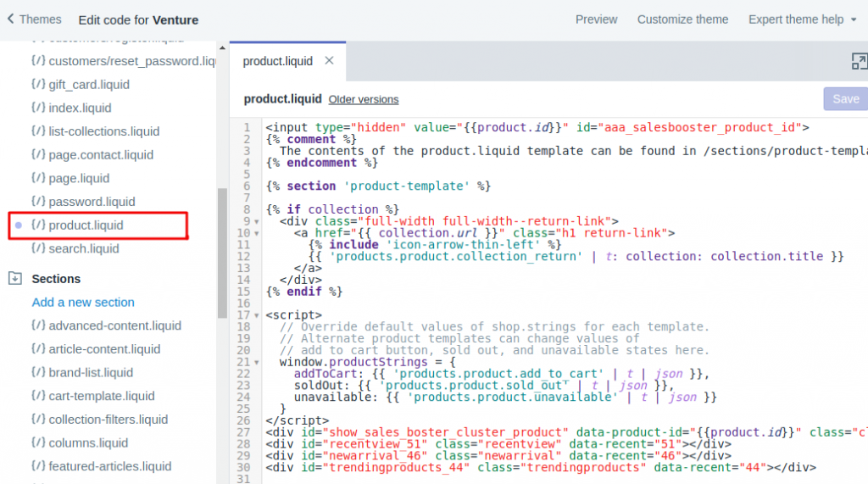Collapse the script block fold at line 17
The image size is (868, 484).
click(x=258, y=315)
